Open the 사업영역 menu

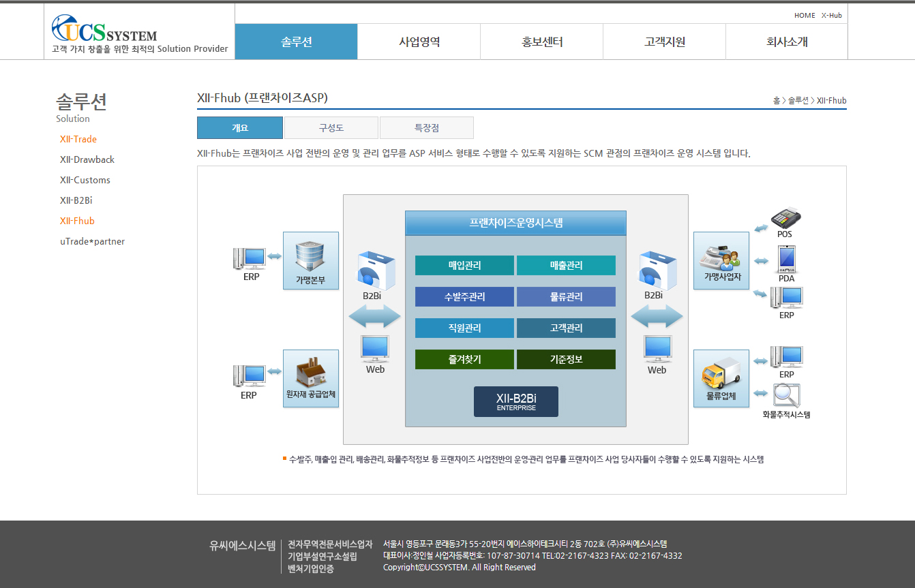(419, 42)
